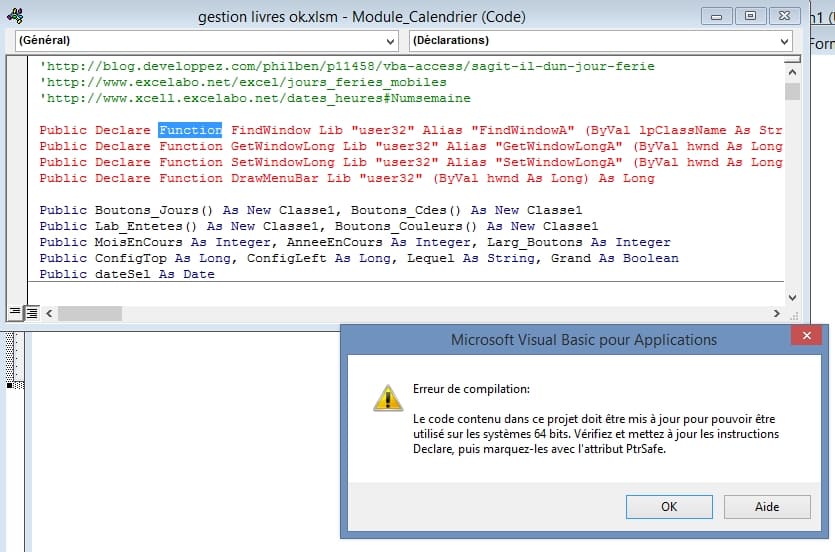Click the Public Lab_Entetes declaration line
Image resolution: width=835 pixels, height=552 pixels.
pyautogui.click(x=319, y=226)
